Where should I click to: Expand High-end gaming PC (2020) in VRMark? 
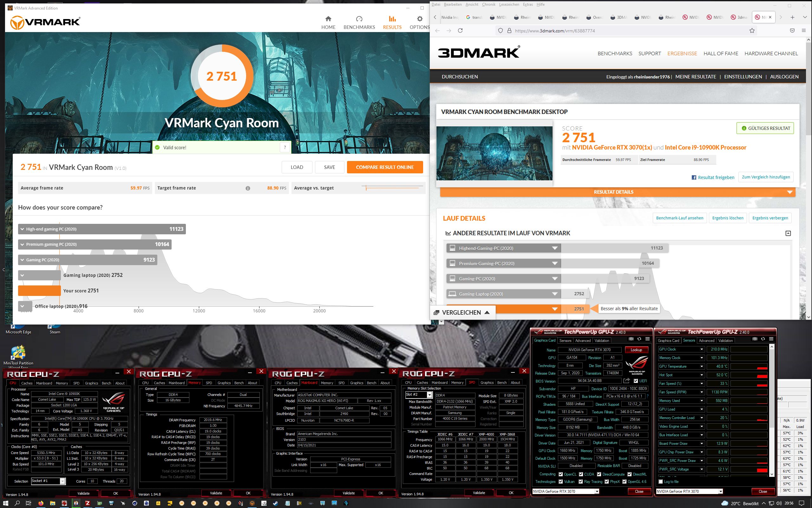click(x=23, y=229)
